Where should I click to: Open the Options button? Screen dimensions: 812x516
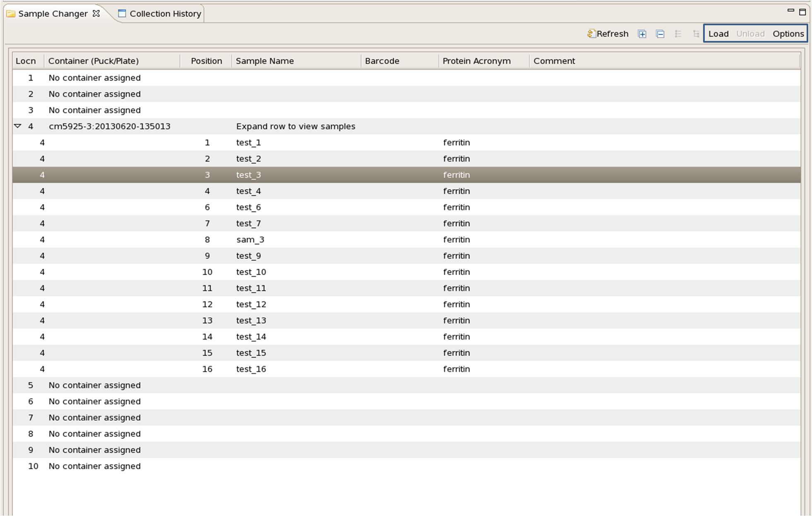click(x=788, y=34)
